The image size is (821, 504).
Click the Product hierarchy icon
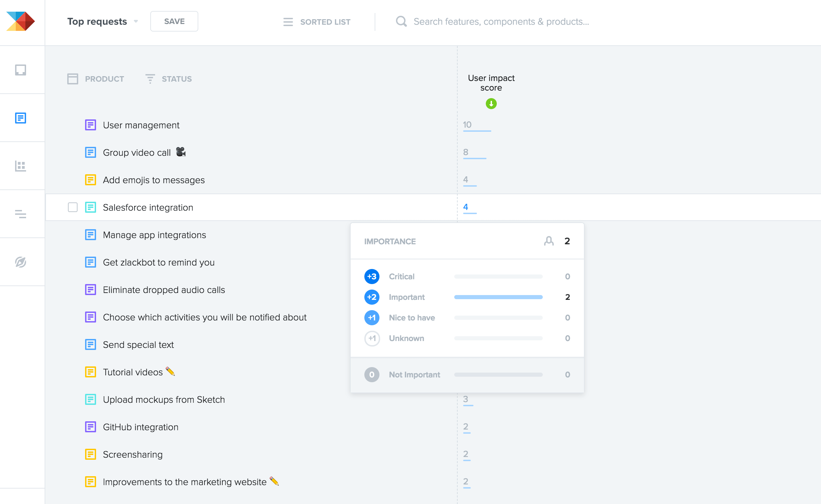click(73, 79)
